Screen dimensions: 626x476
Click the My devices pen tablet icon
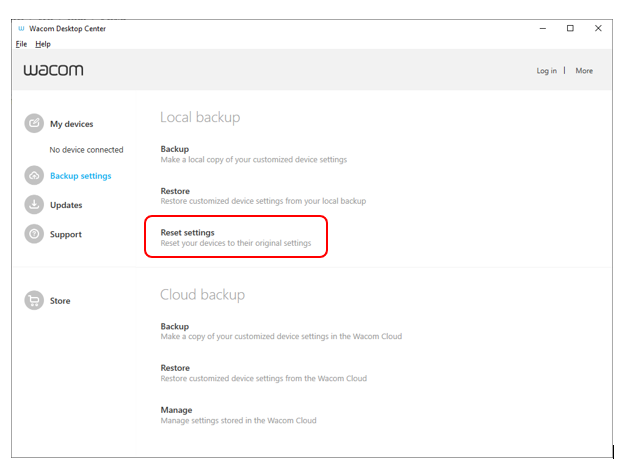pyautogui.click(x=34, y=123)
